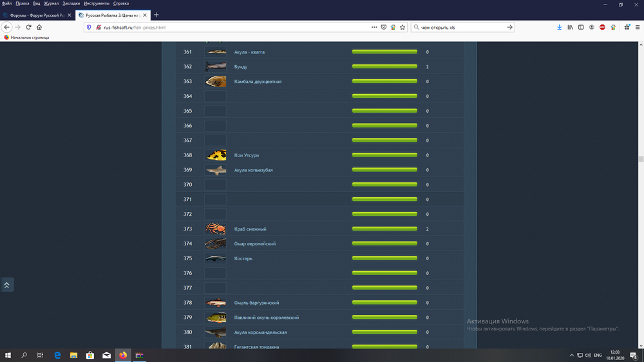
Task: Open Windows Start menu
Action: tap(8, 355)
